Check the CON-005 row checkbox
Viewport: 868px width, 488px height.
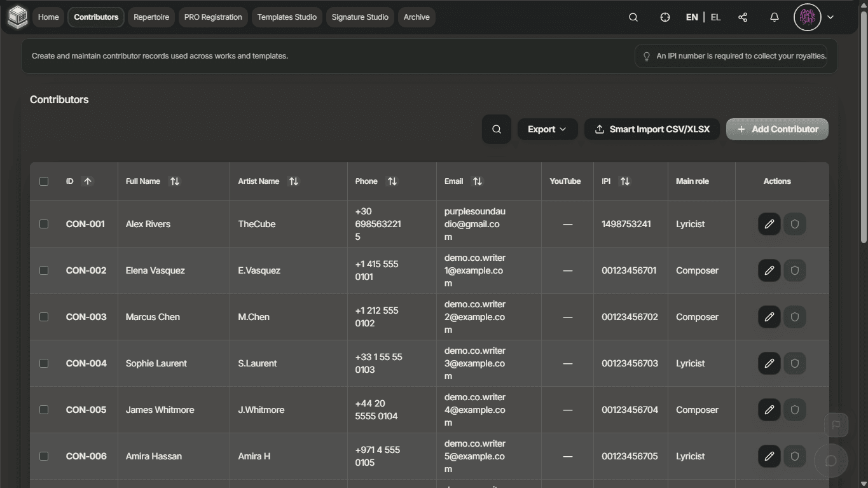(44, 410)
